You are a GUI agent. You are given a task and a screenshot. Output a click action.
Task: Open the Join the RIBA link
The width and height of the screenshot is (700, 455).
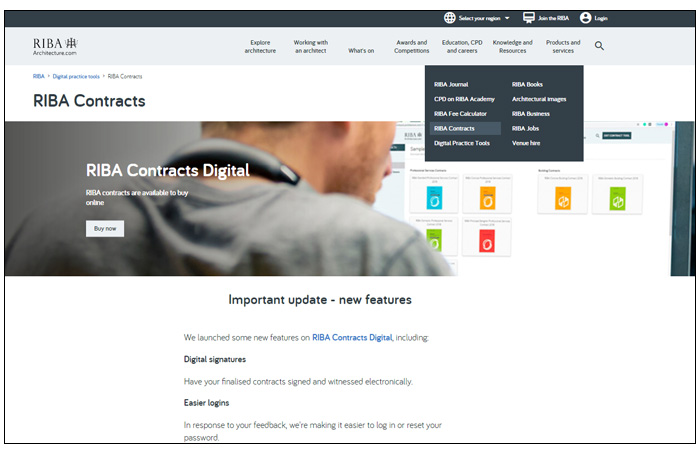(x=553, y=18)
